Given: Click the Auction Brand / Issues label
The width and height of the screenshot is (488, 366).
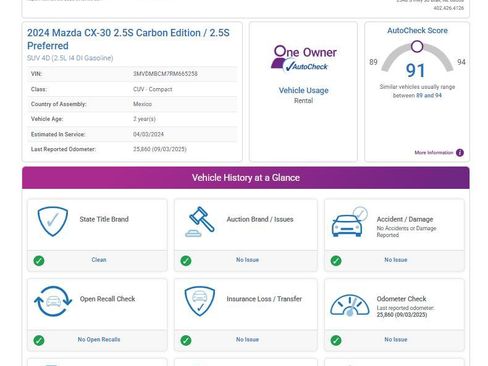Looking at the screenshot, I should pos(260,219).
